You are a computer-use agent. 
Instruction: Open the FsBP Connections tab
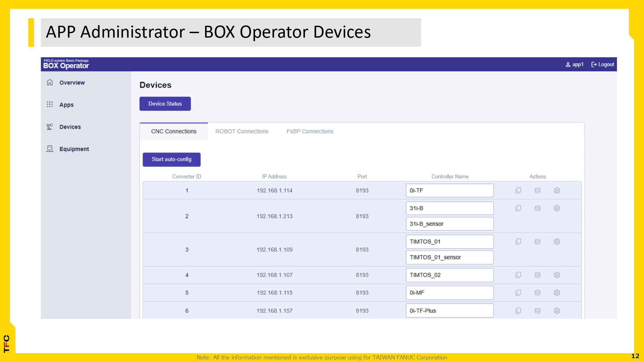(310, 131)
